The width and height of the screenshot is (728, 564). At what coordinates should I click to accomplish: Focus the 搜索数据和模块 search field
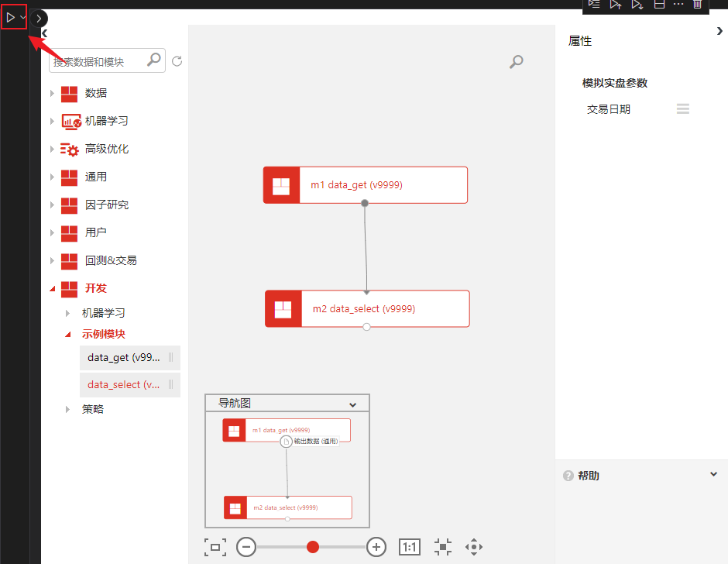pyautogui.click(x=97, y=62)
